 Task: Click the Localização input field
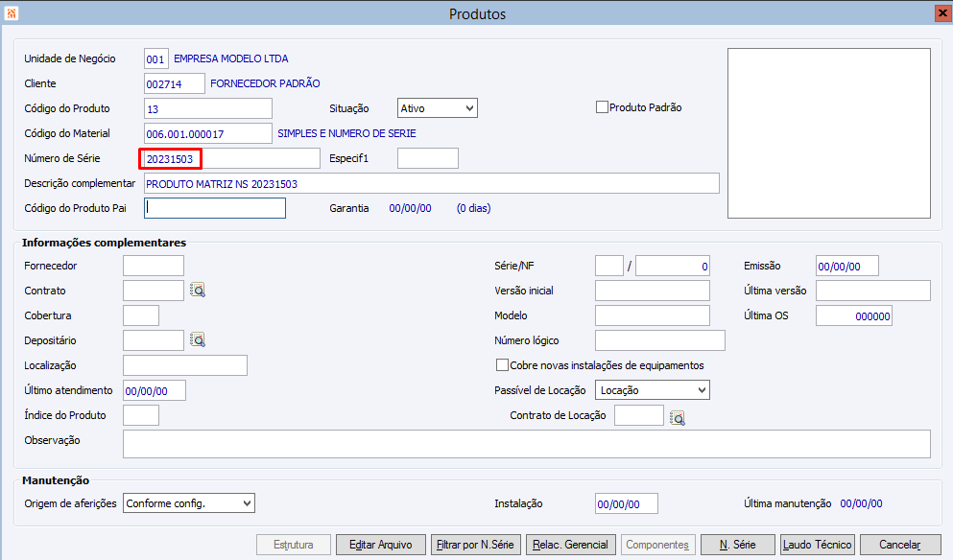(185, 365)
